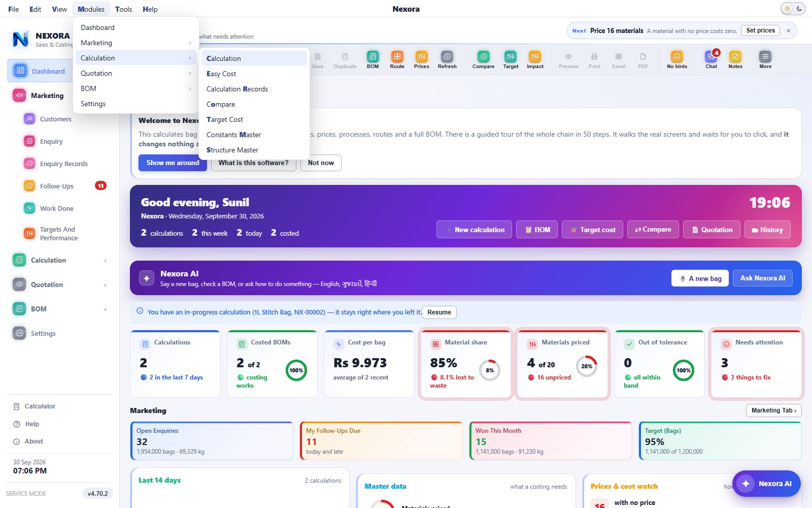Screen dimensions: 812x508
Task: Expand Marketing submenu in Modules menu
Action: click(x=136, y=43)
